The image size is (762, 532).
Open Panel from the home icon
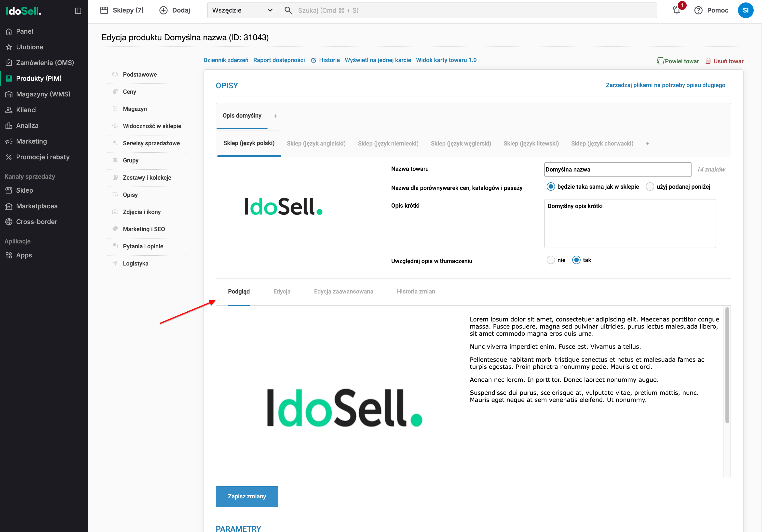click(9, 31)
